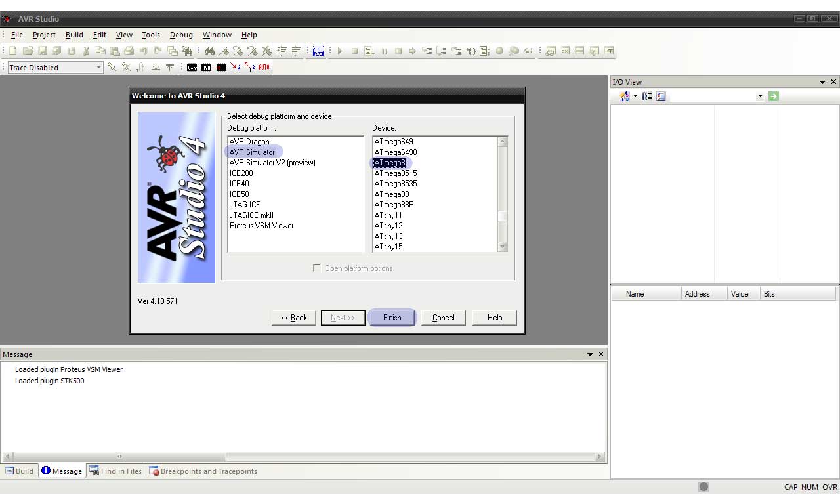840x504 pixels.
Task: Click the Toggle Bookmark flag icon
Action: point(224,51)
